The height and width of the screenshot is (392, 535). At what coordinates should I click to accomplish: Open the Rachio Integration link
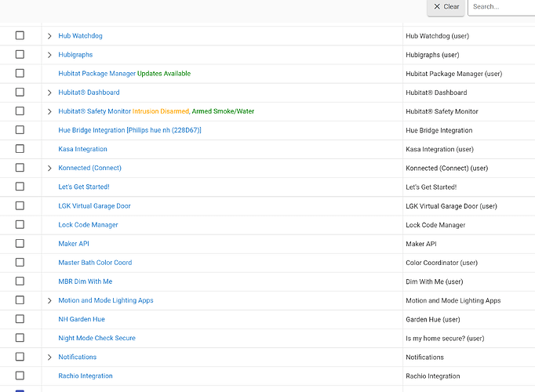[86, 376]
